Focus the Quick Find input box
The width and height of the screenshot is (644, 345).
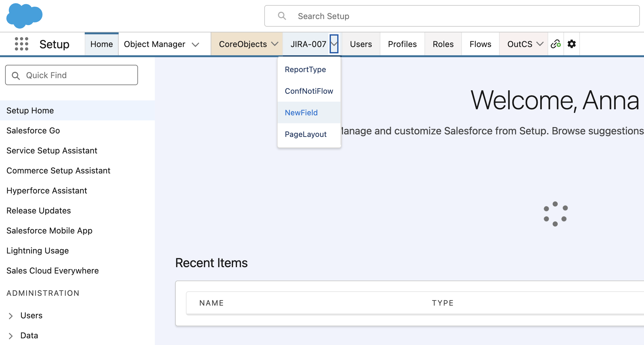click(x=71, y=75)
